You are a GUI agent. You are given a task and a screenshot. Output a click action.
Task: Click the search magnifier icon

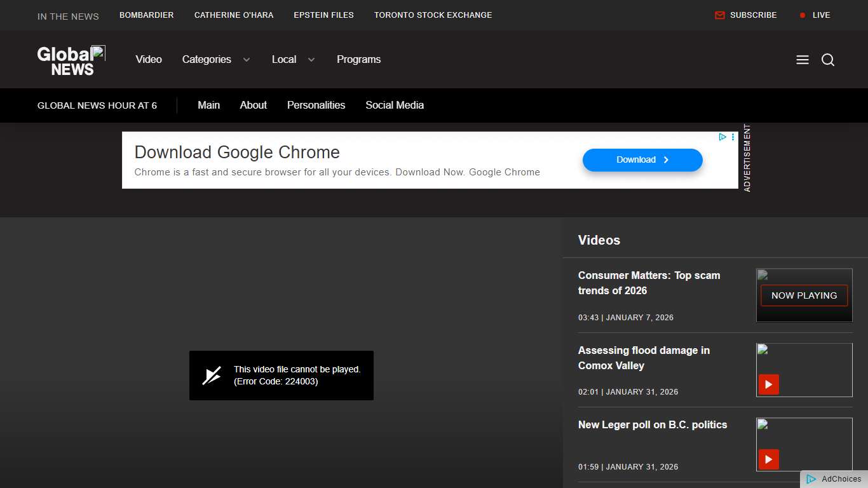click(x=828, y=60)
